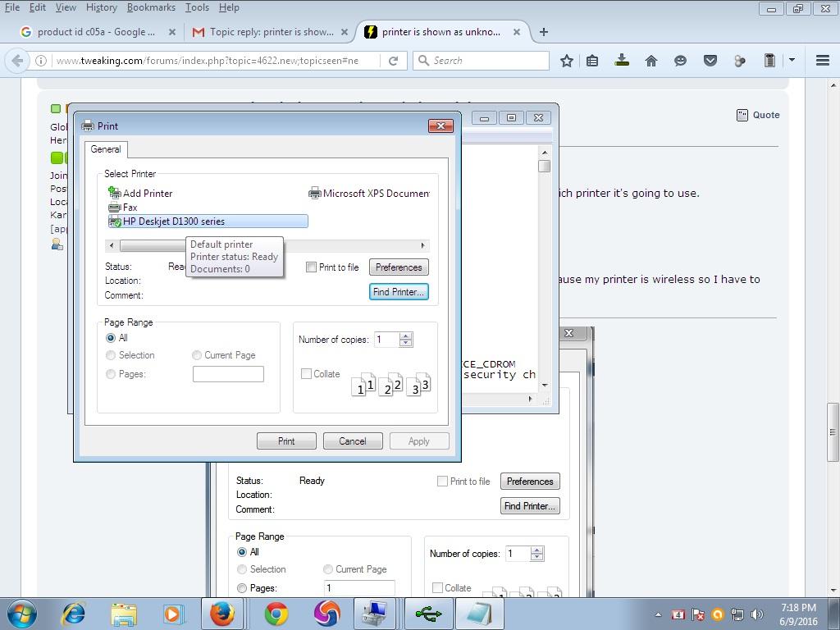Enable Print to file in the front Print dialog

311,267
